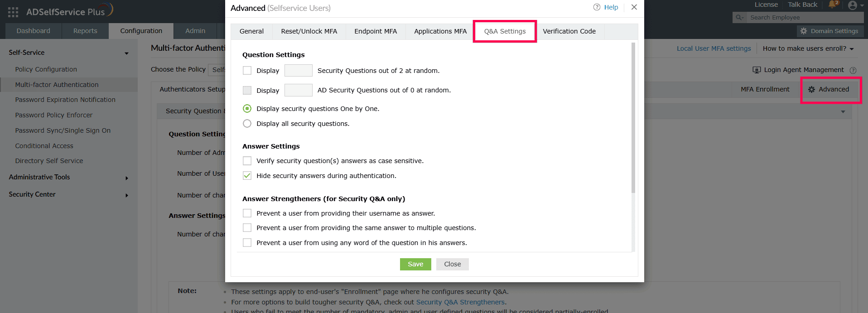
Task: Click the Domain Settings gear icon
Action: (x=804, y=31)
